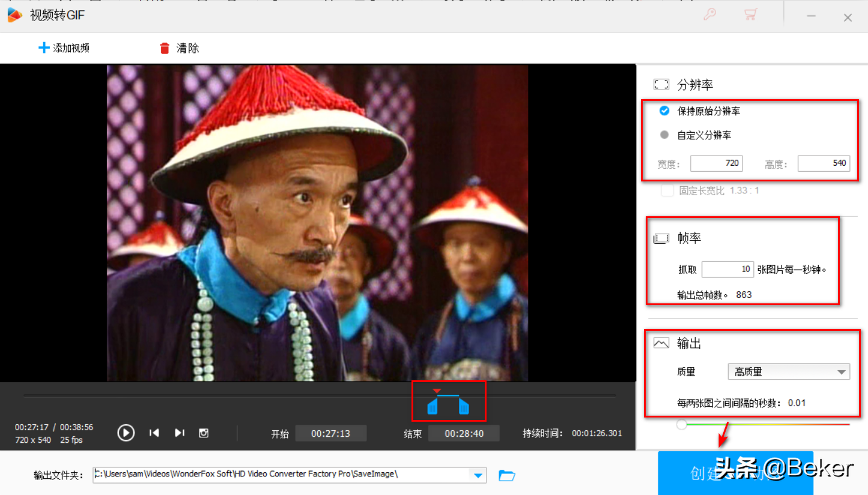868x495 pixels.
Task: Click the 清除 clear button
Action: [x=179, y=48]
